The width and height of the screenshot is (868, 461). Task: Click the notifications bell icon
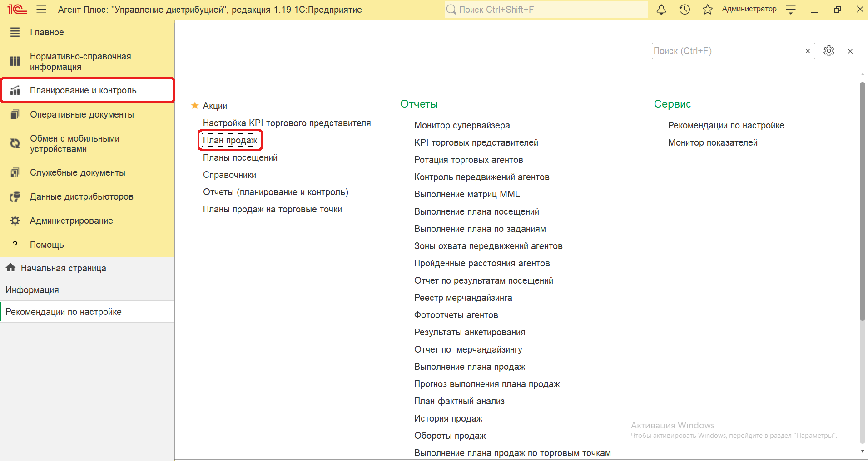click(661, 10)
